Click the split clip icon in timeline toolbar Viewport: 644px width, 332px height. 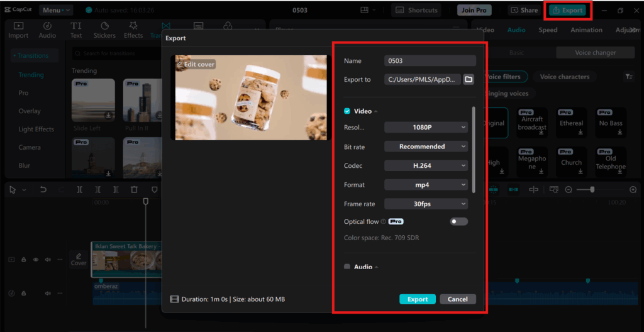click(80, 189)
